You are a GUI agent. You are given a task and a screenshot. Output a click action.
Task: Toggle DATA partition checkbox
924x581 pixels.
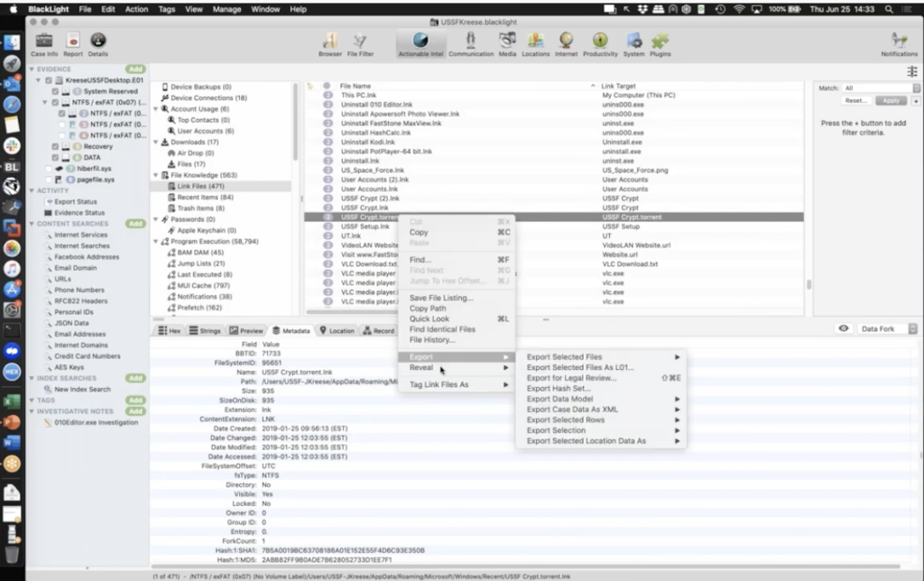click(55, 157)
